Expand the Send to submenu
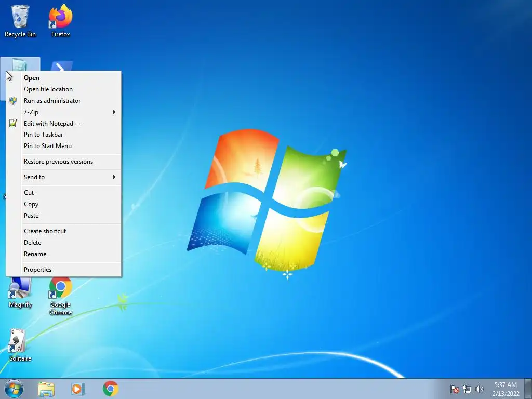This screenshot has height=399, width=532. click(64, 177)
